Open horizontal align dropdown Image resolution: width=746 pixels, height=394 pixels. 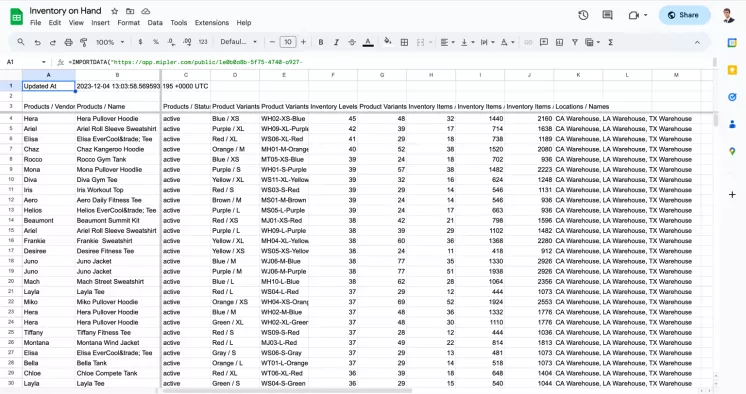click(x=447, y=42)
